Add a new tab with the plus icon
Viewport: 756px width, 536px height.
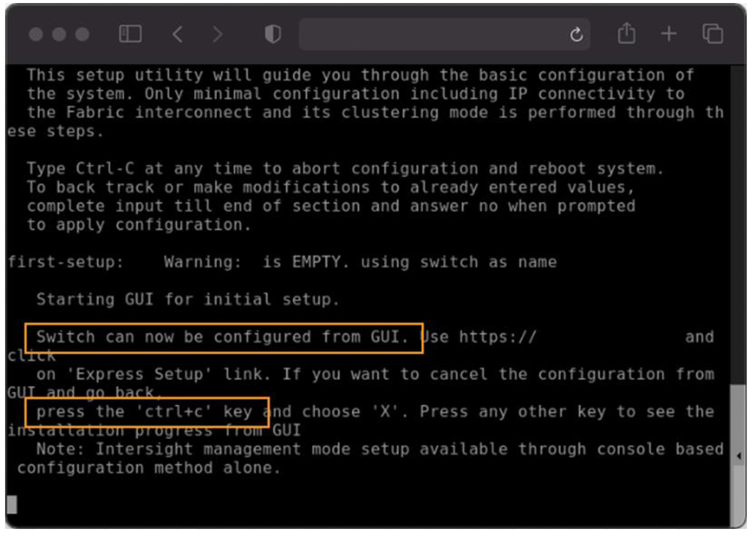click(669, 34)
